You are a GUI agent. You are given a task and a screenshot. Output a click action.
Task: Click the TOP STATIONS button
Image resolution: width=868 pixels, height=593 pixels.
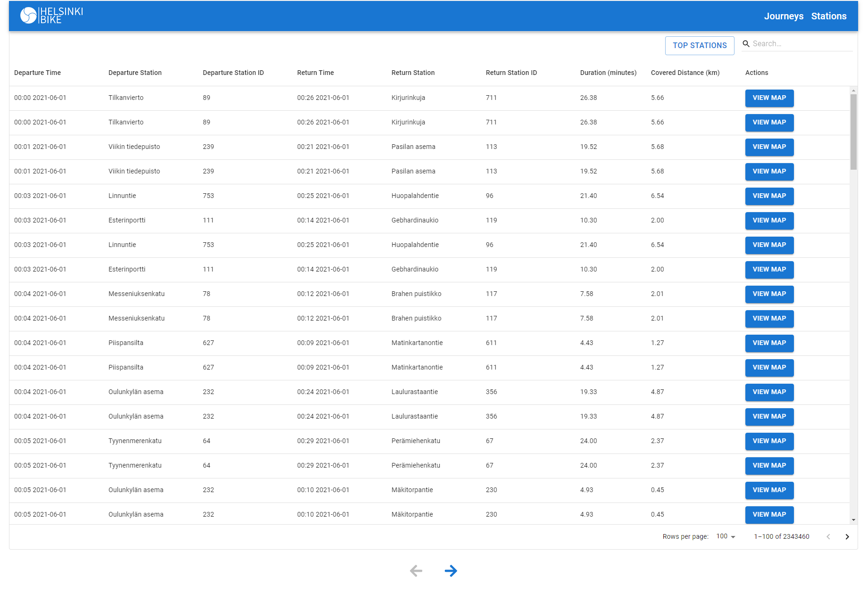pyautogui.click(x=700, y=45)
